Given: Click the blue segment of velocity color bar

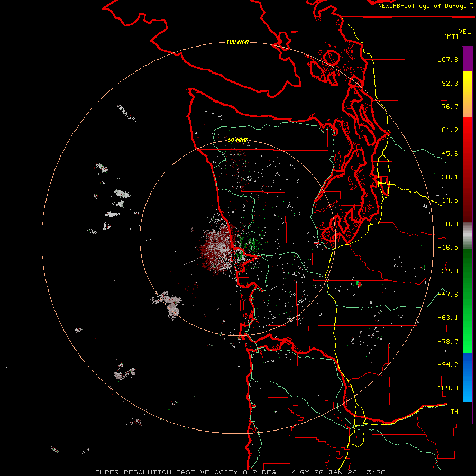Looking at the screenshot, I should pos(467,377).
